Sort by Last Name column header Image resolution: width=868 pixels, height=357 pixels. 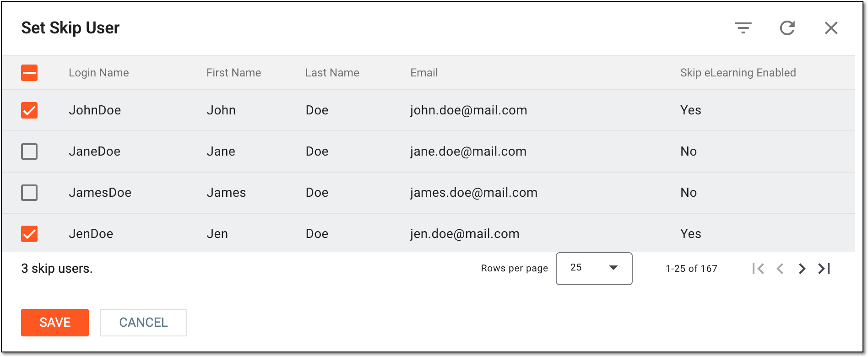click(x=332, y=73)
